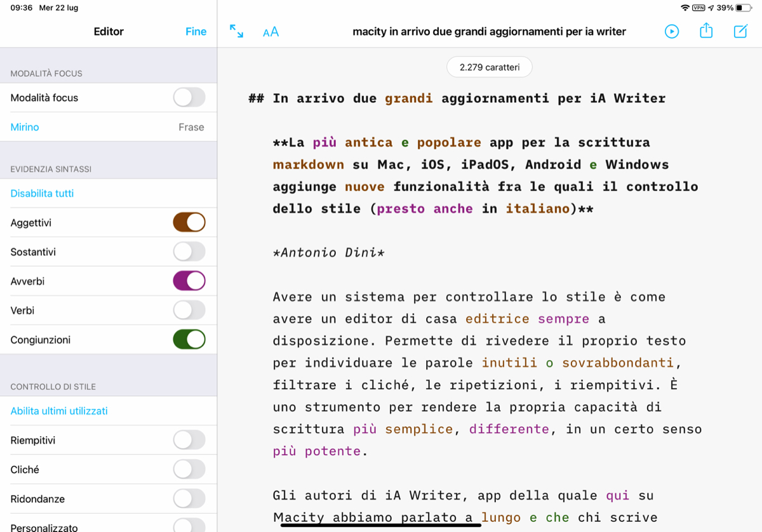Image resolution: width=762 pixels, height=532 pixels.
Task: Tap the word 'differente' in the paragraph
Action: click(x=509, y=429)
